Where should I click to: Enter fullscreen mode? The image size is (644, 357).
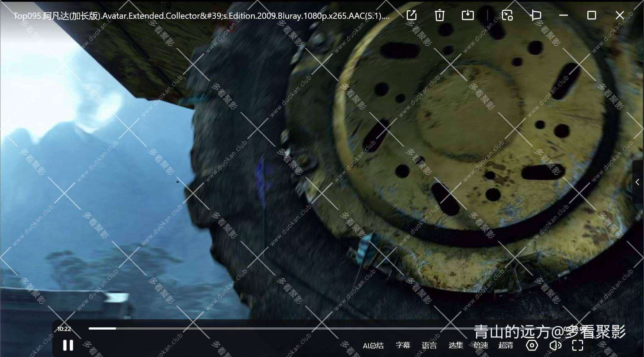click(578, 345)
